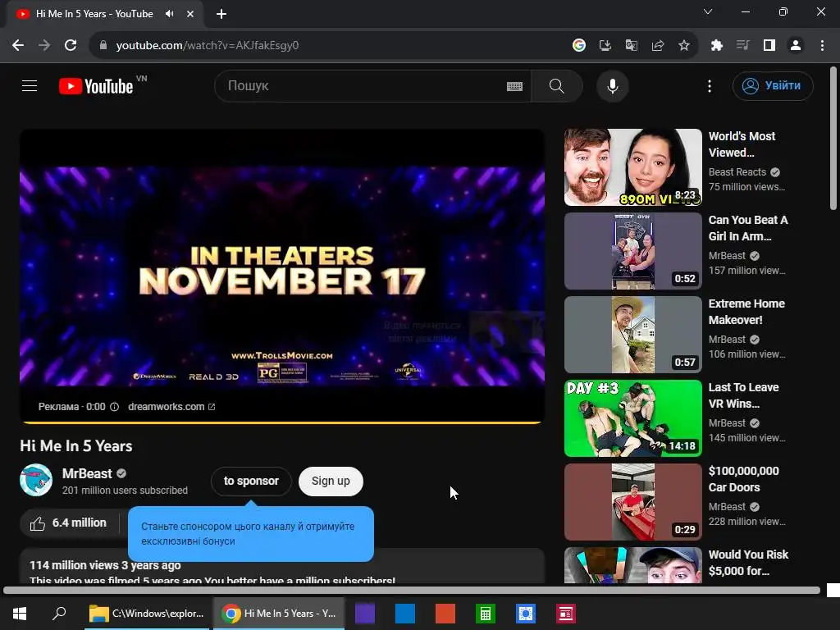Click the Google icon in address bar

(x=579, y=46)
